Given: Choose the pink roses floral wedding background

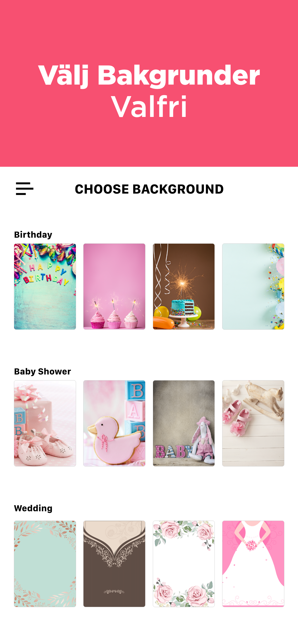Looking at the screenshot, I should click(184, 564).
